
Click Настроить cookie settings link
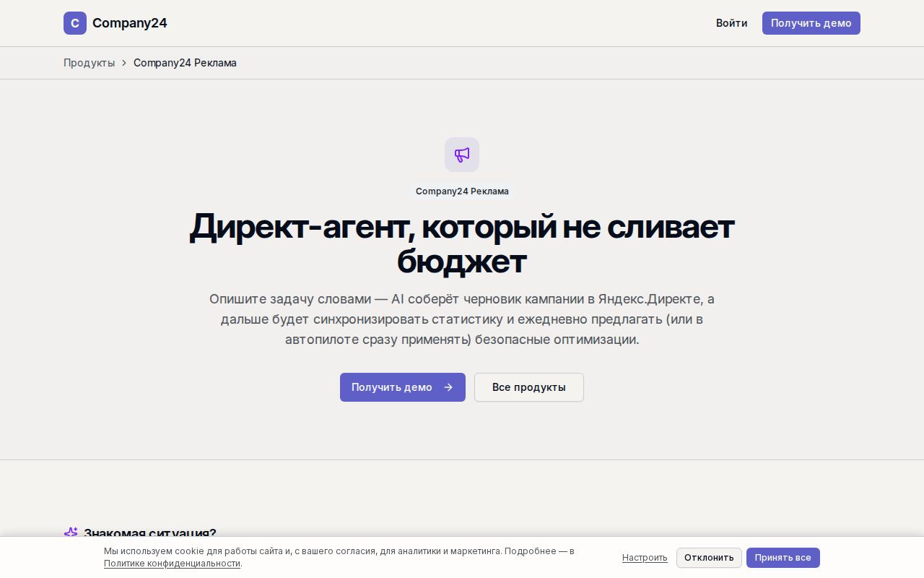point(645,558)
